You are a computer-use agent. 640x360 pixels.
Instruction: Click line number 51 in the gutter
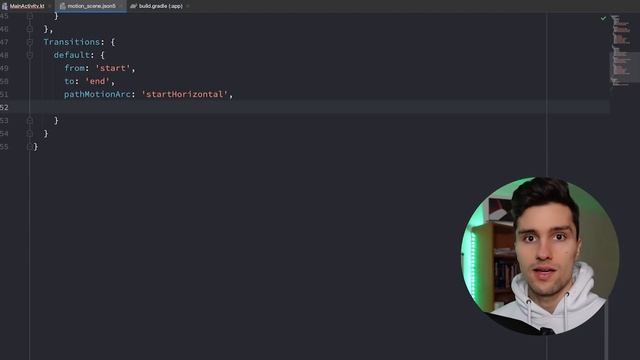tap(4, 94)
